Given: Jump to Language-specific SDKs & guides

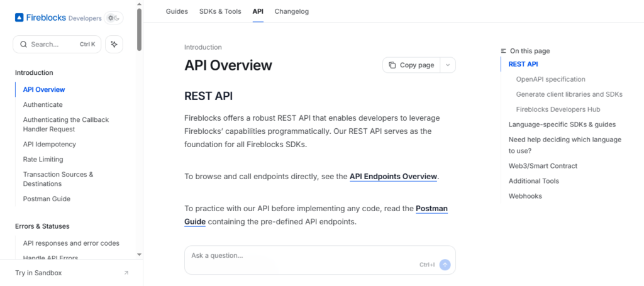Looking at the screenshot, I should coord(562,124).
